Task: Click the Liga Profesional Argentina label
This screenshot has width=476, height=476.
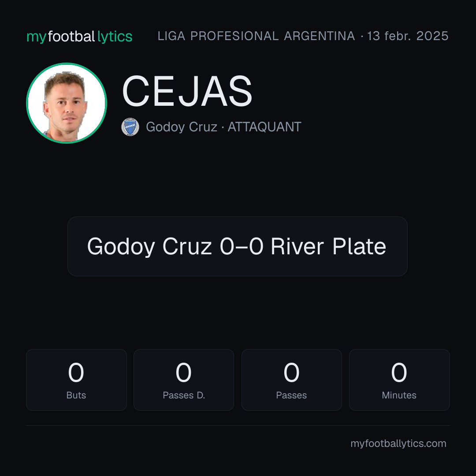Action: [256, 36]
